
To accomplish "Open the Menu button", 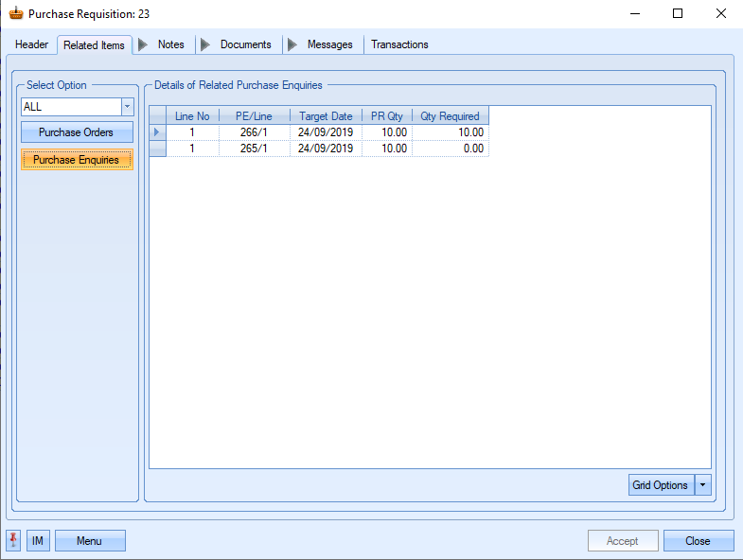I will 89,540.
